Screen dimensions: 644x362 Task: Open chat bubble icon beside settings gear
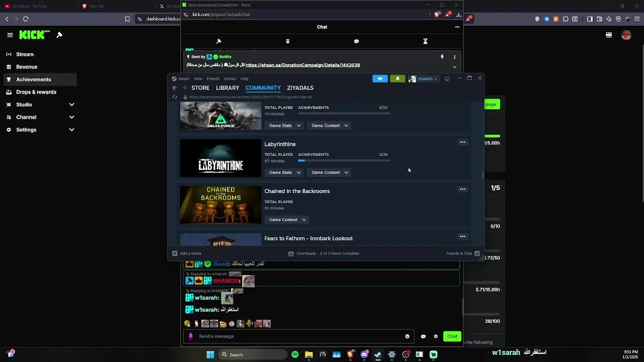[423, 336]
